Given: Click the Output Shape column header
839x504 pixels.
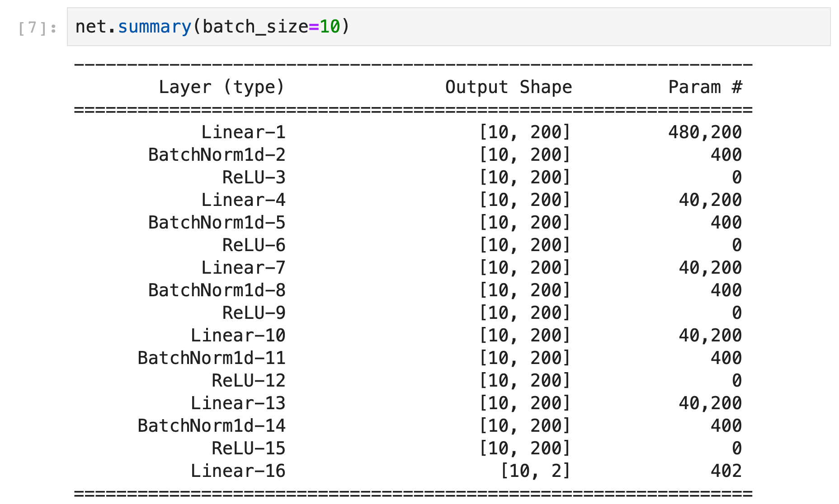Looking at the screenshot, I should pyautogui.click(x=509, y=87).
